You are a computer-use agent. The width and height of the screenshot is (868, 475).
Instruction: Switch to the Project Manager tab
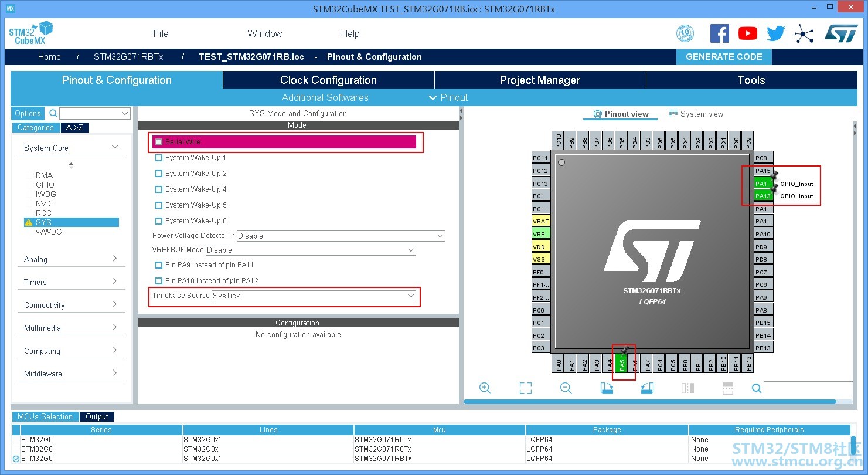pos(540,80)
